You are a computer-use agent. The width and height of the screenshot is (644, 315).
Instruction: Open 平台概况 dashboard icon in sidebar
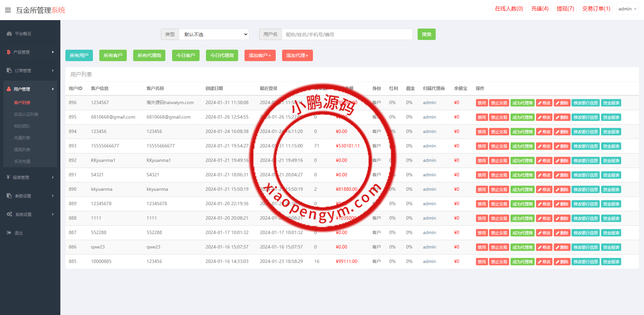(9, 34)
